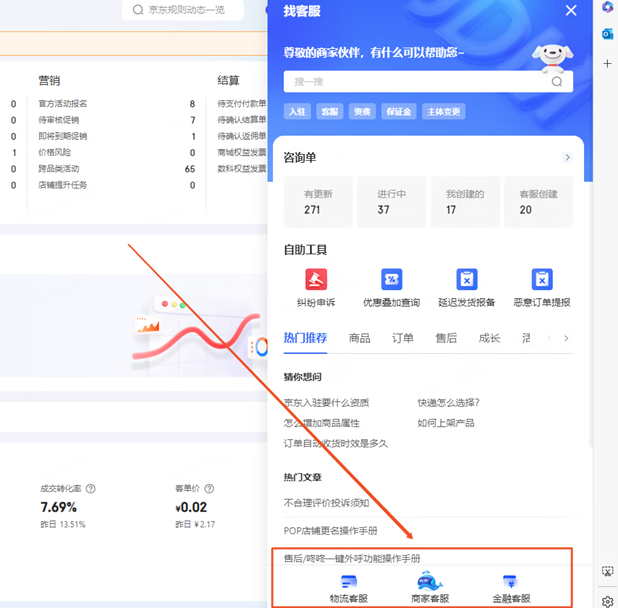The image size is (618, 608).
Task: Contact 金融客服 finance support
Action: pos(511,589)
